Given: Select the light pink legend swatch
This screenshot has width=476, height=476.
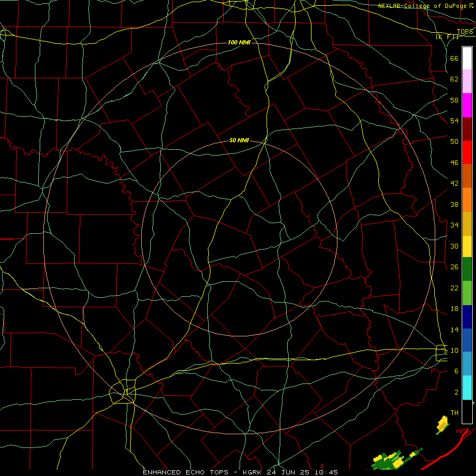Looking at the screenshot, I should tap(467, 81).
